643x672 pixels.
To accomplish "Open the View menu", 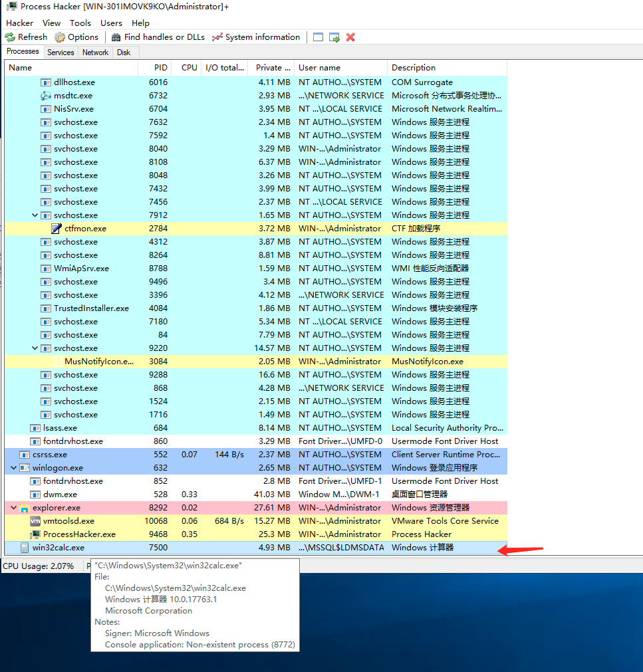I will pos(51,23).
